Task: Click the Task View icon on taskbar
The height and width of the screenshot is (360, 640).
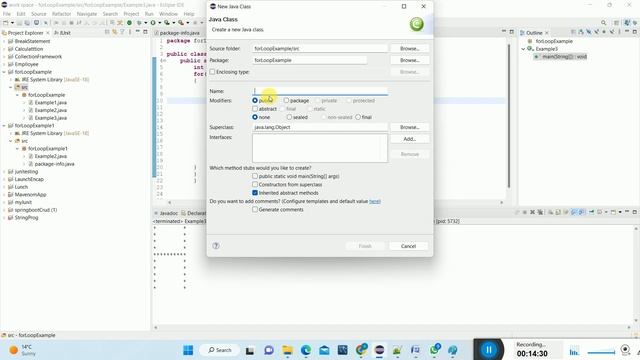Action: (250, 350)
